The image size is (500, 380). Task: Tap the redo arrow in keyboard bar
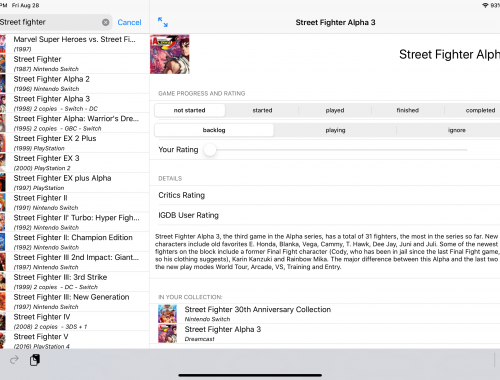tap(14, 360)
